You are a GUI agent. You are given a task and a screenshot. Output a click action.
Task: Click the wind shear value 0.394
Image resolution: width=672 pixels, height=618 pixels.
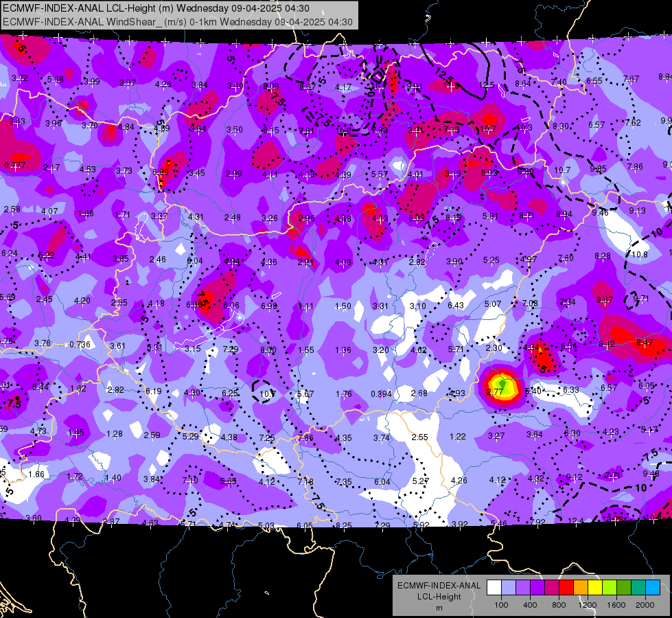pos(382,393)
